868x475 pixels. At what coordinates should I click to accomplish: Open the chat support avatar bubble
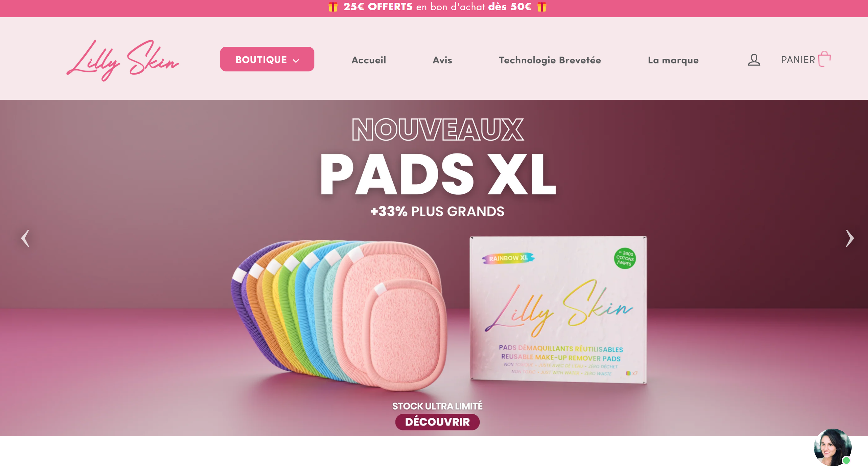coord(833,447)
